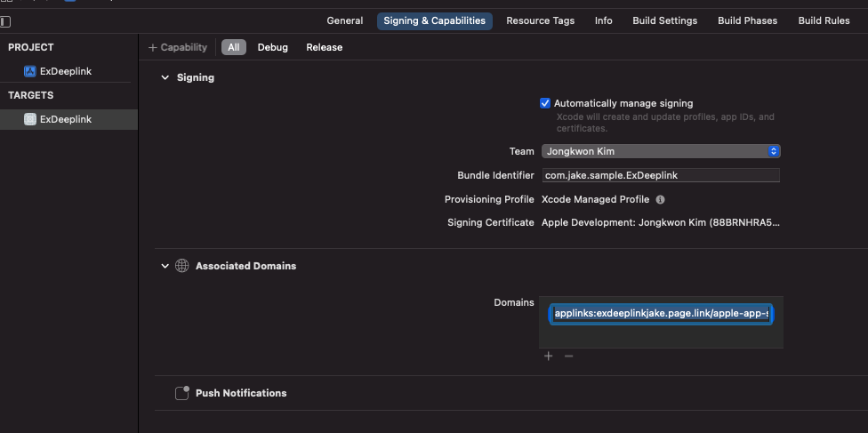
Task: Open the Build Phases tab
Action: point(747,20)
